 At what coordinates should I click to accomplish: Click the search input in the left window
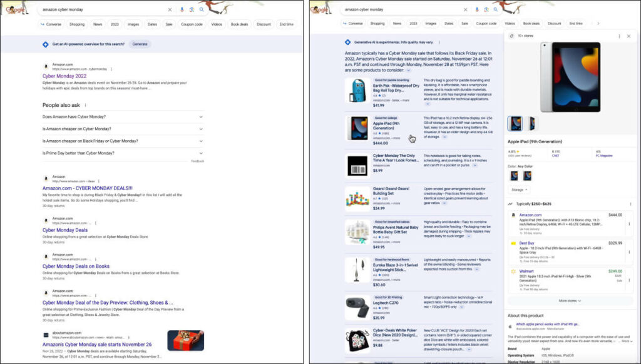(x=103, y=9)
